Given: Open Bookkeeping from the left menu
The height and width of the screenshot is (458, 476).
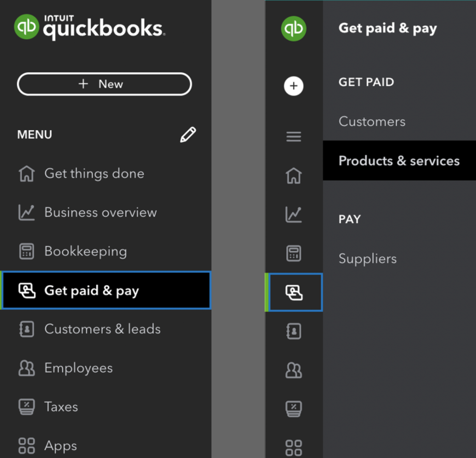Looking at the screenshot, I should coord(86,251).
